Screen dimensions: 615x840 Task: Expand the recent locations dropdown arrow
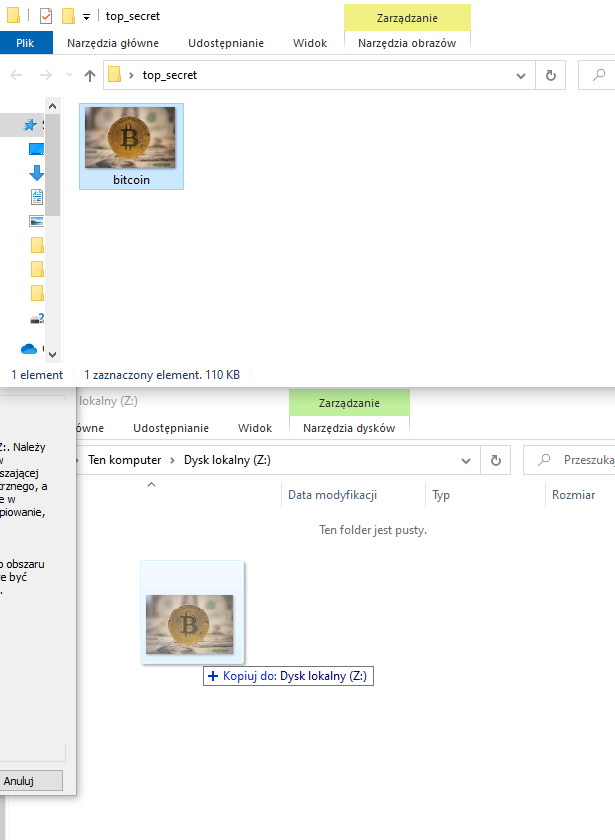[x=69, y=75]
